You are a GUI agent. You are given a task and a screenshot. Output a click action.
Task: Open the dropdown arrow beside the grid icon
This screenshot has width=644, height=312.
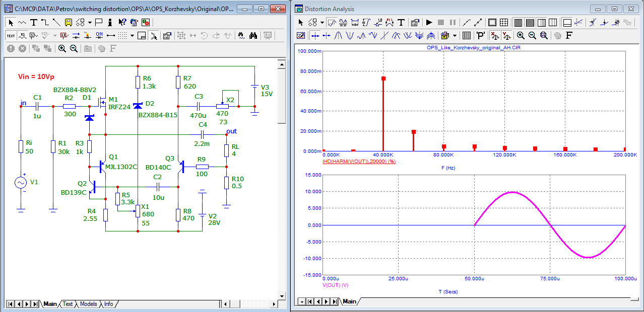[132, 35]
